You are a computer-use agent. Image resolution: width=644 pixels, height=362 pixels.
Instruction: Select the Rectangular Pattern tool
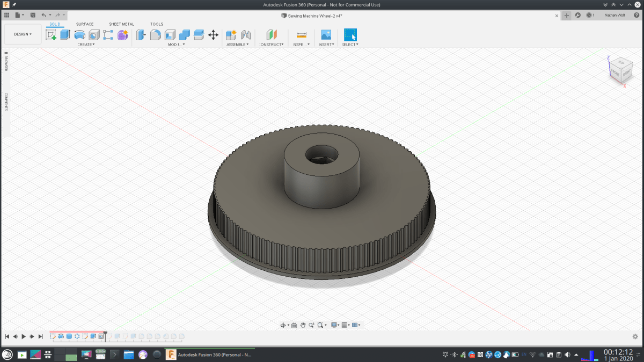tap(108, 35)
